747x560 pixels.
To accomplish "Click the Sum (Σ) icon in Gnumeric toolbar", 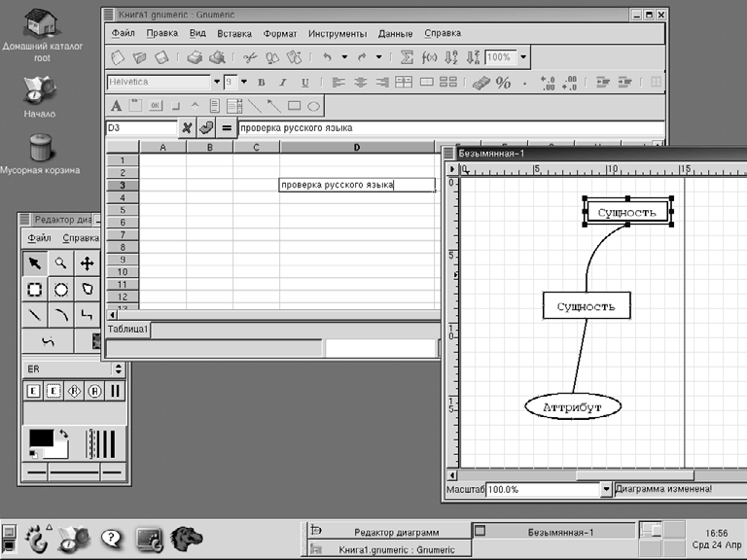I will (407, 58).
